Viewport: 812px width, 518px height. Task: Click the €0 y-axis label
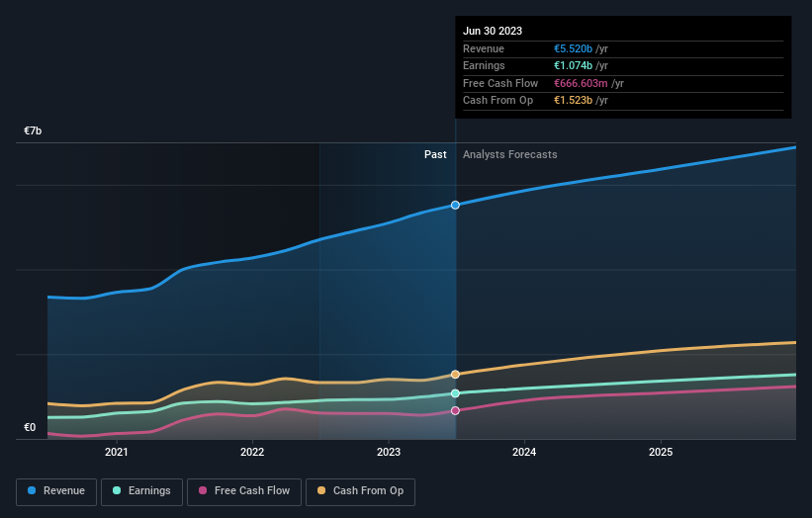(30, 427)
